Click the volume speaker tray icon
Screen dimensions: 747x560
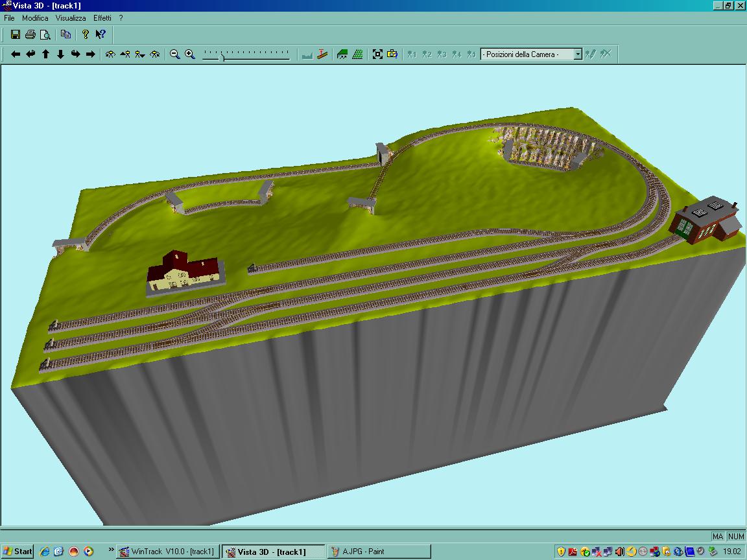[x=619, y=552]
